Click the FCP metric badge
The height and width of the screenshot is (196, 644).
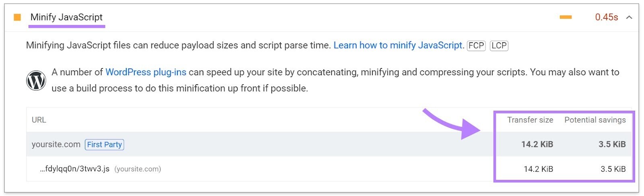coord(476,45)
